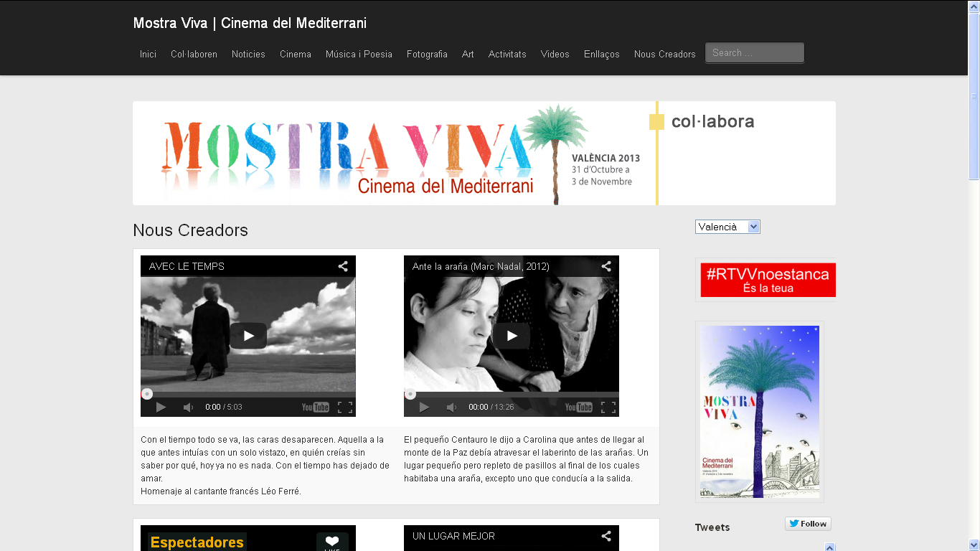980x551 pixels.
Task: Enter fullscreen for AVEC LE TEMPS video
Action: click(x=345, y=408)
